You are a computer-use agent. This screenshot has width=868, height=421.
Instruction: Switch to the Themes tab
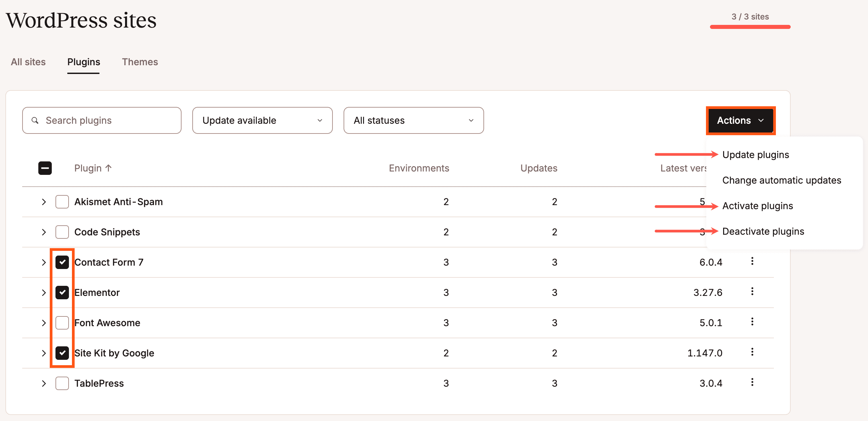[140, 62]
